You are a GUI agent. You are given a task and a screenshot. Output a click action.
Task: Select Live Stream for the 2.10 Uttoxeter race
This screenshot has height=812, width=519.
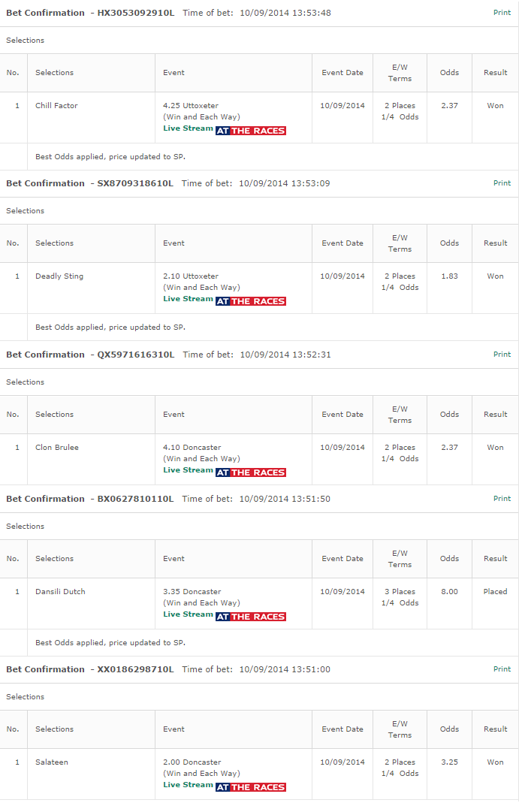pyautogui.click(x=188, y=298)
